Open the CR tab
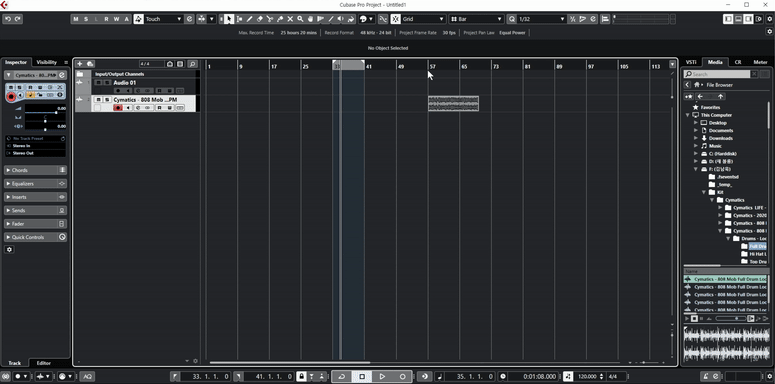The height and width of the screenshot is (384, 775). click(x=737, y=62)
